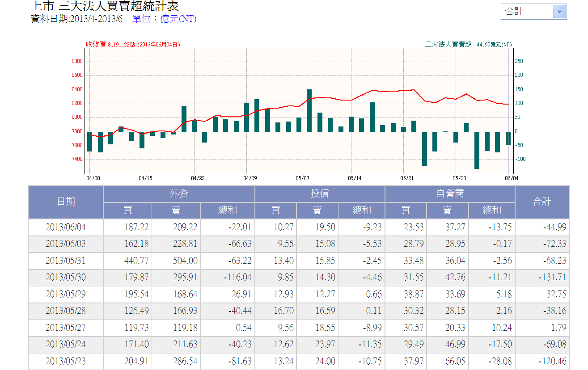588x370 pixels.
Task: Click foreign sell value 228.81
Action: pyautogui.click(x=185, y=244)
